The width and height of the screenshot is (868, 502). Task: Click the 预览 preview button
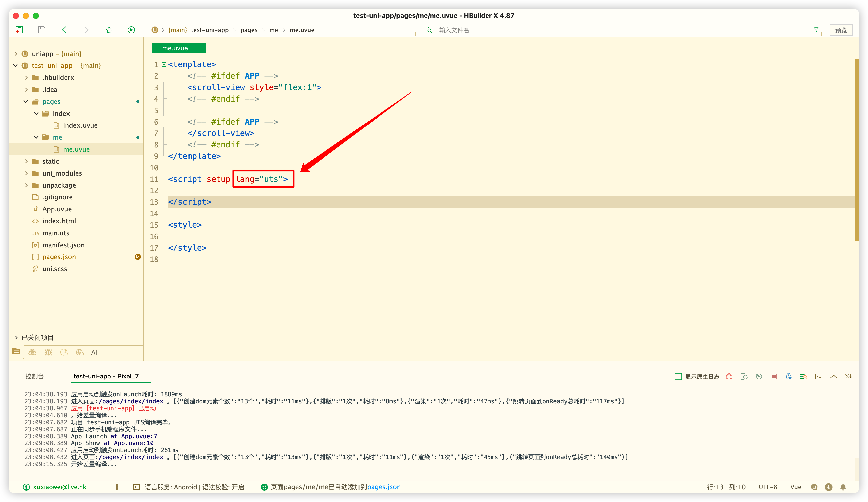point(840,30)
